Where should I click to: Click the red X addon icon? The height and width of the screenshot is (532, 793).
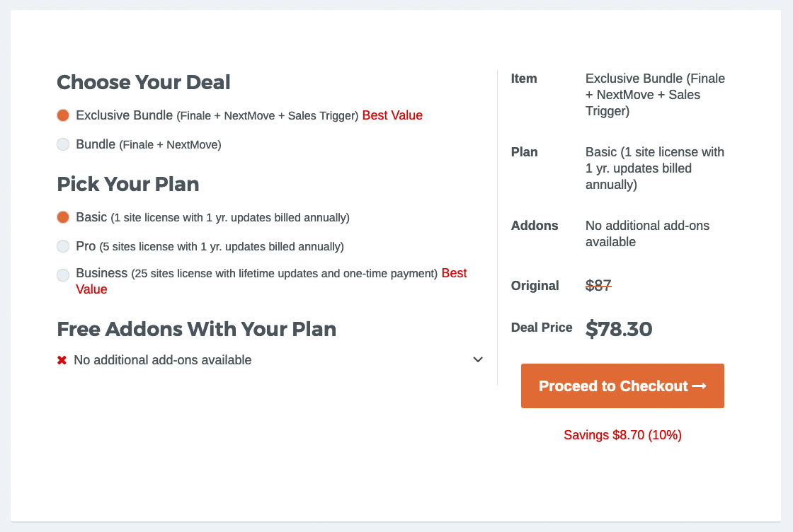[62, 360]
